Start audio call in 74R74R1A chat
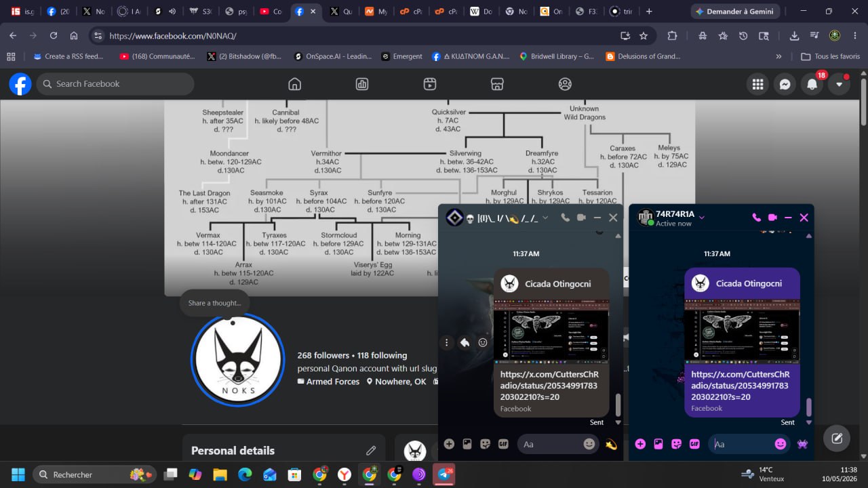868x488 pixels. [756, 218]
